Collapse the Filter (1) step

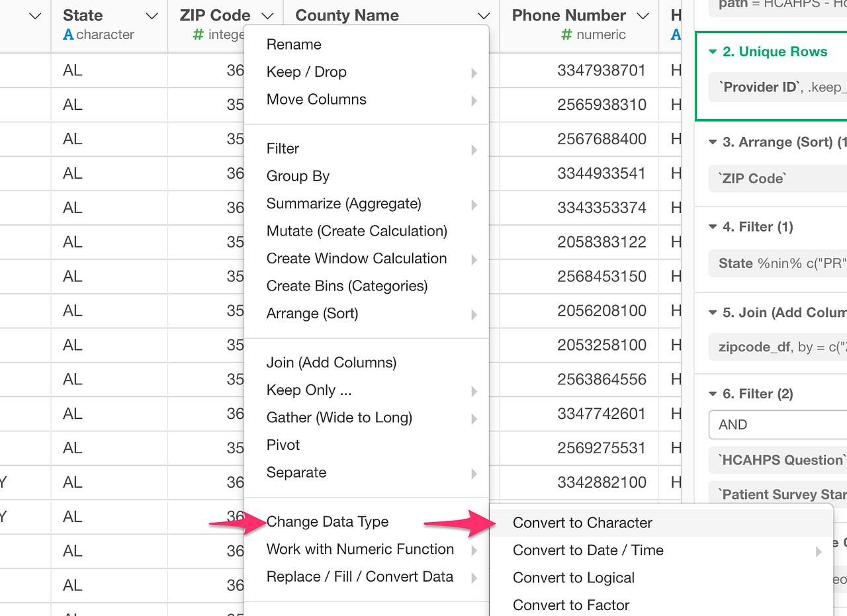(x=711, y=226)
